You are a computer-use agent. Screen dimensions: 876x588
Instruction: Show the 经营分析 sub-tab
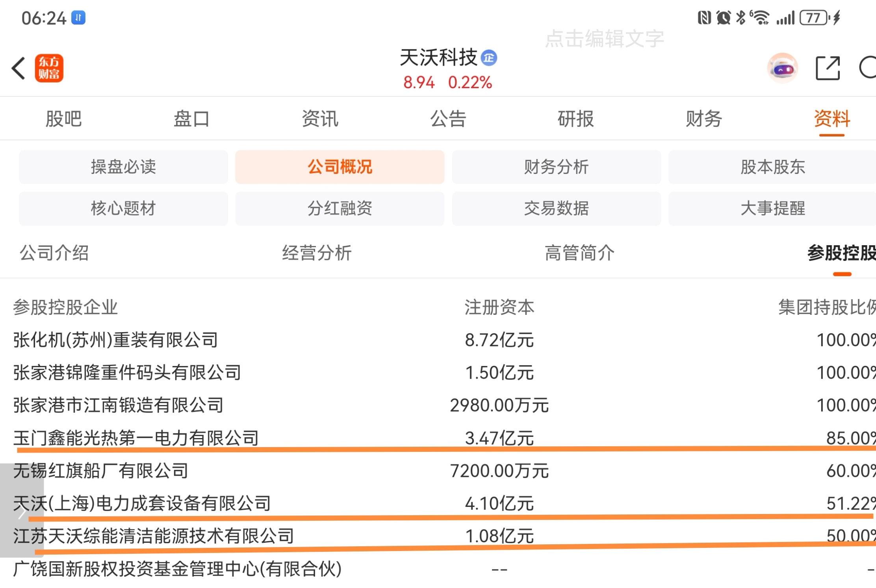click(317, 253)
